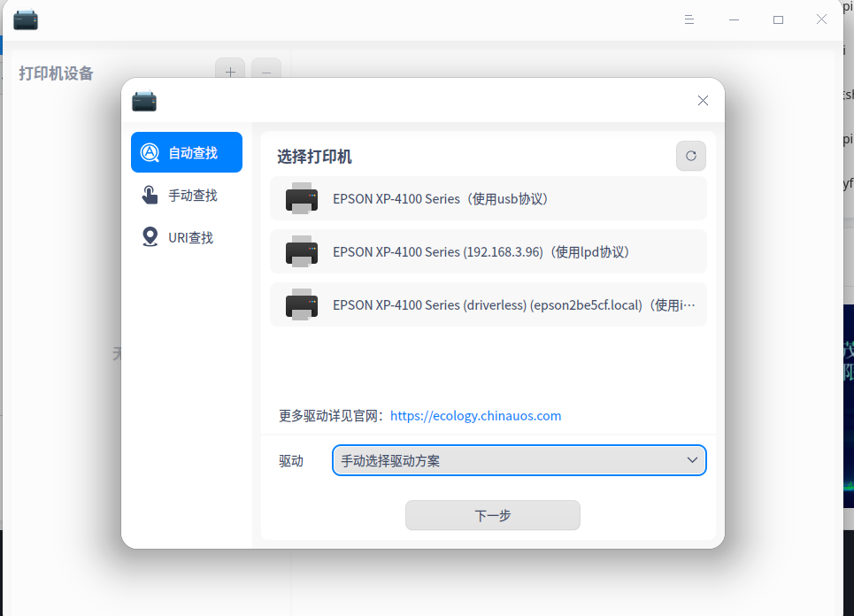Click the network EPSON XP-4100 printer icon
Screen dimensions: 854x616
pyautogui.click(x=303, y=251)
